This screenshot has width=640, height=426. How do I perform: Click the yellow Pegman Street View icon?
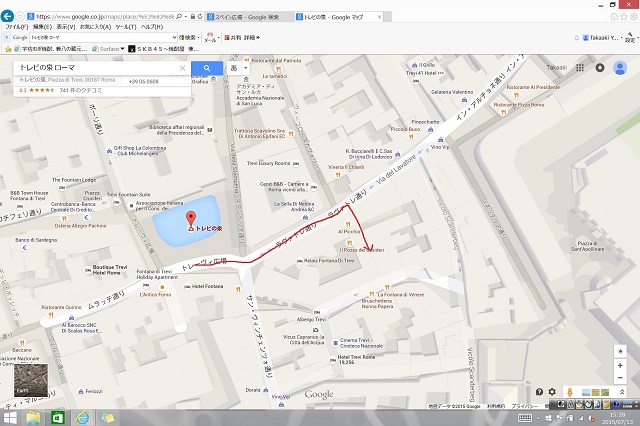click(570, 392)
